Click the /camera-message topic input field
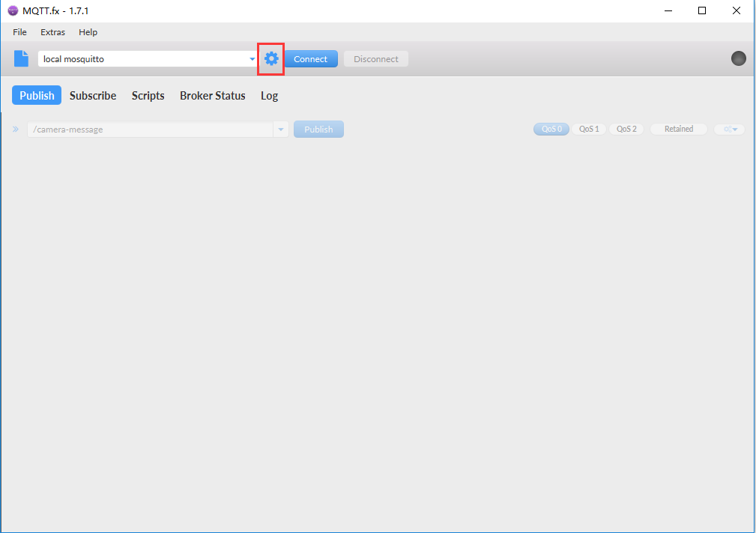Viewport: 756px width, 533px height. point(150,130)
